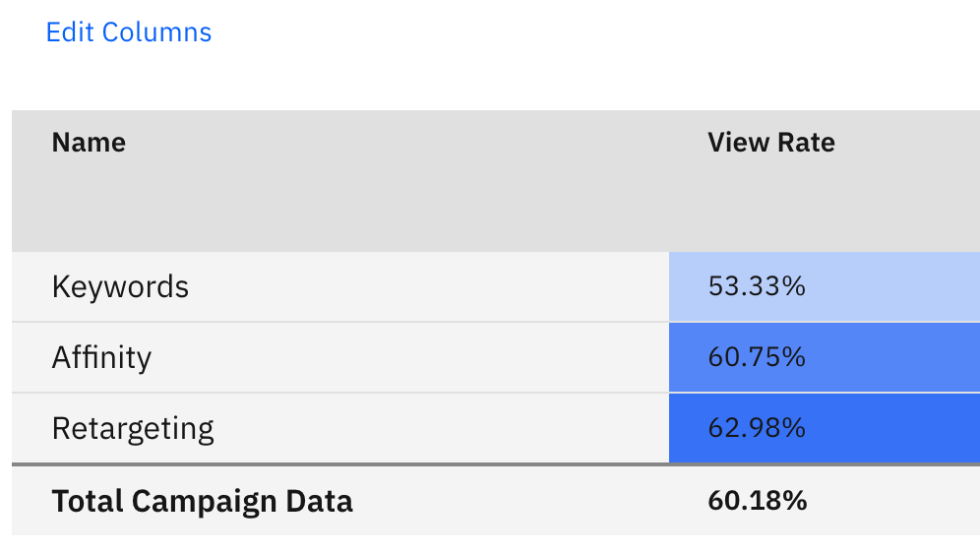Select the Affinity row name
980x553 pixels.
pos(101,358)
